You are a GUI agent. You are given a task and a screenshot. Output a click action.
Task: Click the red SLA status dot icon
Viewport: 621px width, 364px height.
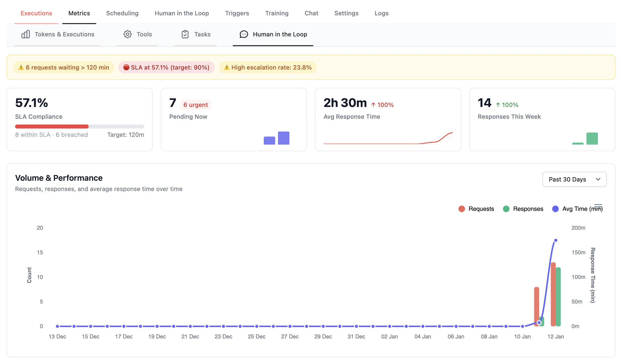pos(126,67)
